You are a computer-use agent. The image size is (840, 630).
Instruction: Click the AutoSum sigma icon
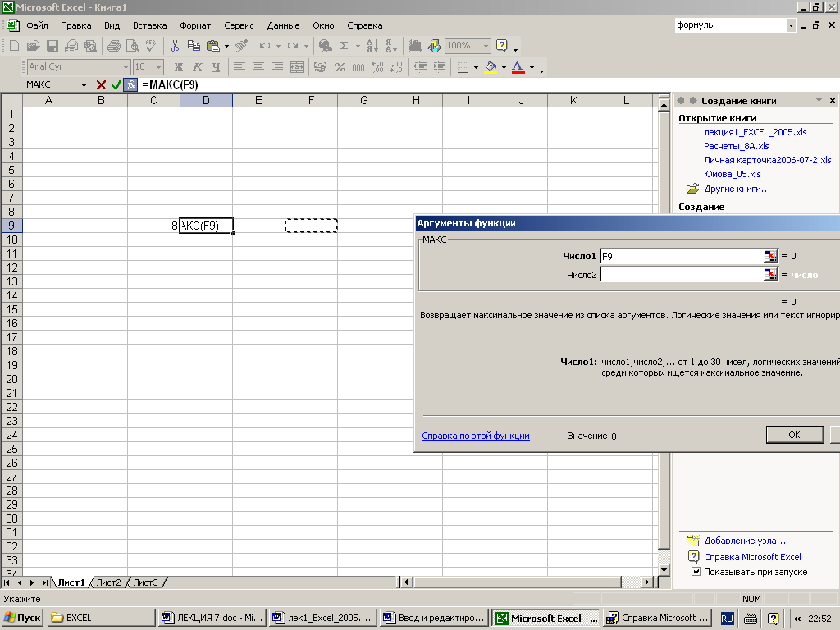[x=344, y=46]
